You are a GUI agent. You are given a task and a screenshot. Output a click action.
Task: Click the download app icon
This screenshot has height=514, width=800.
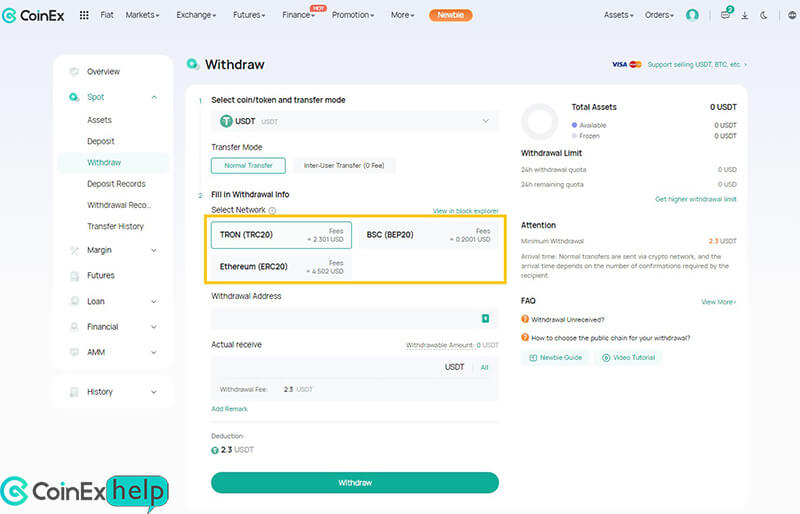tap(744, 15)
